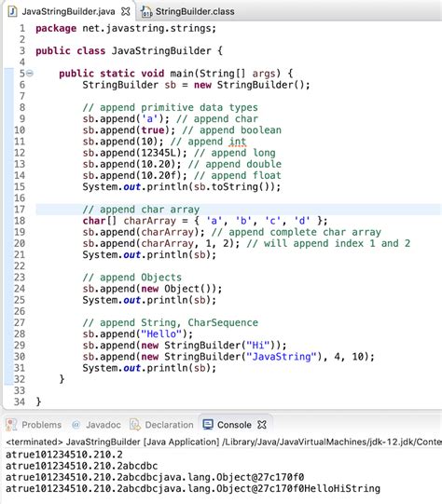Click the 'append String, CharSequence' comment
Screen dimensions: 442x504
pyautogui.click(x=170, y=322)
